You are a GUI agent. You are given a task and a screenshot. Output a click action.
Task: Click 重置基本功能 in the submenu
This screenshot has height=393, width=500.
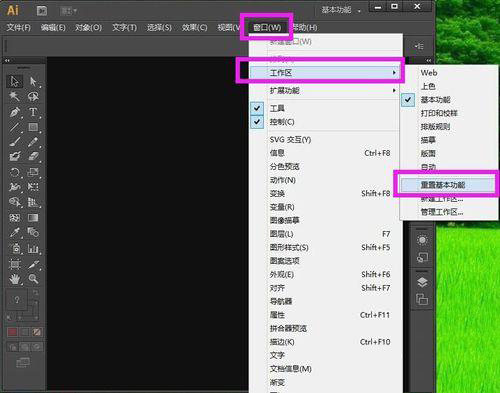(449, 185)
